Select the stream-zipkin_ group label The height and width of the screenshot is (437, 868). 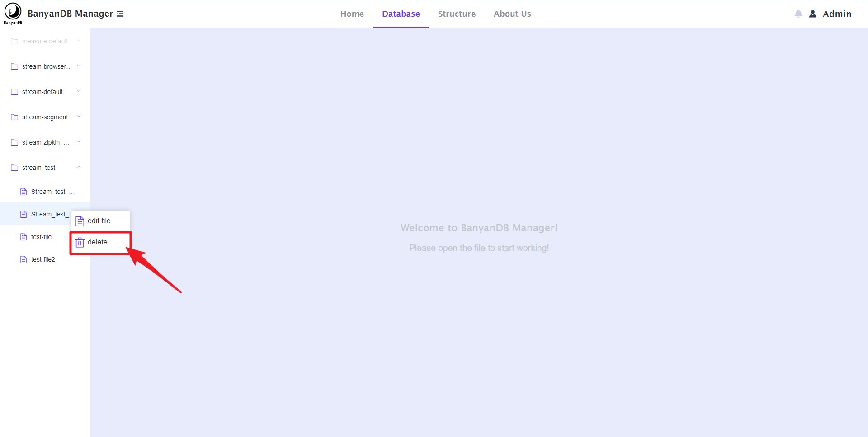(x=46, y=142)
